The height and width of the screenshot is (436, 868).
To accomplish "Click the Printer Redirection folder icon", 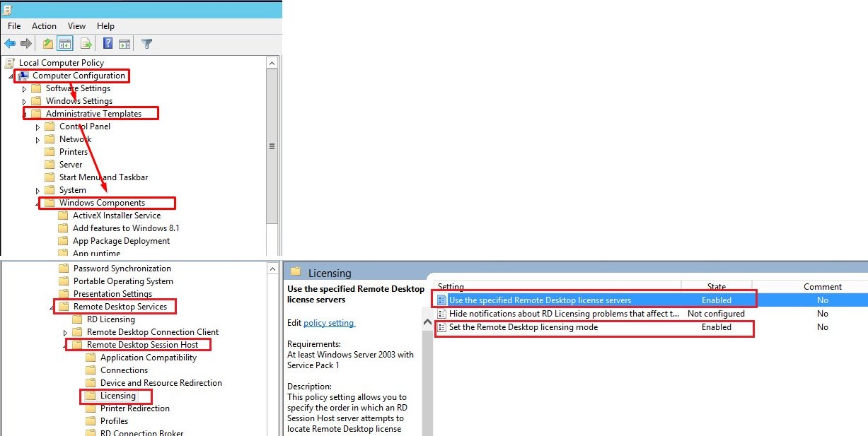I will pyautogui.click(x=91, y=408).
